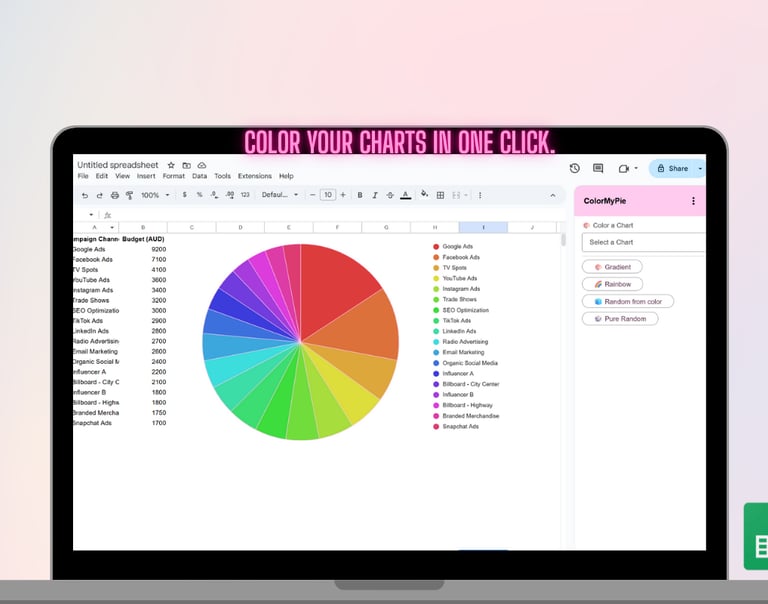This screenshot has width=768, height=604.
Task: Star the Untitled spreadsheet
Action: click(x=171, y=165)
